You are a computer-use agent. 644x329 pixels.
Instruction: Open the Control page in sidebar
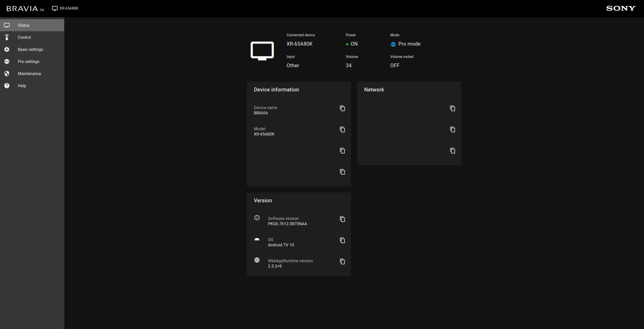click(x=32, y=37)
